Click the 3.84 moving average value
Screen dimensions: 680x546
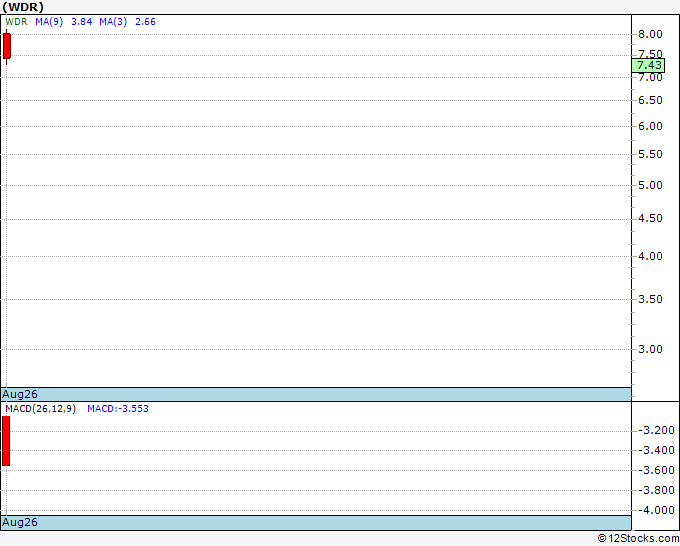pyautogui.click(x=82, y=22)
